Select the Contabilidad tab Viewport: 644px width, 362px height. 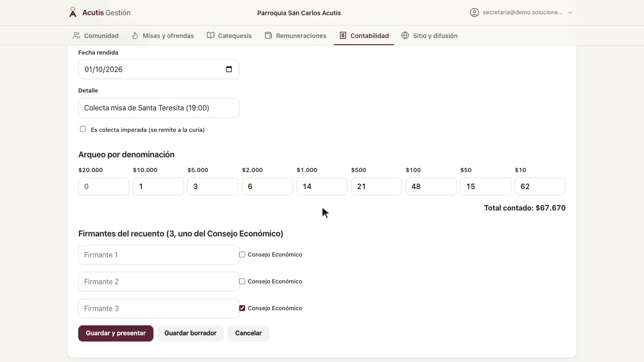pyautogui.click(x=364, y=35)
